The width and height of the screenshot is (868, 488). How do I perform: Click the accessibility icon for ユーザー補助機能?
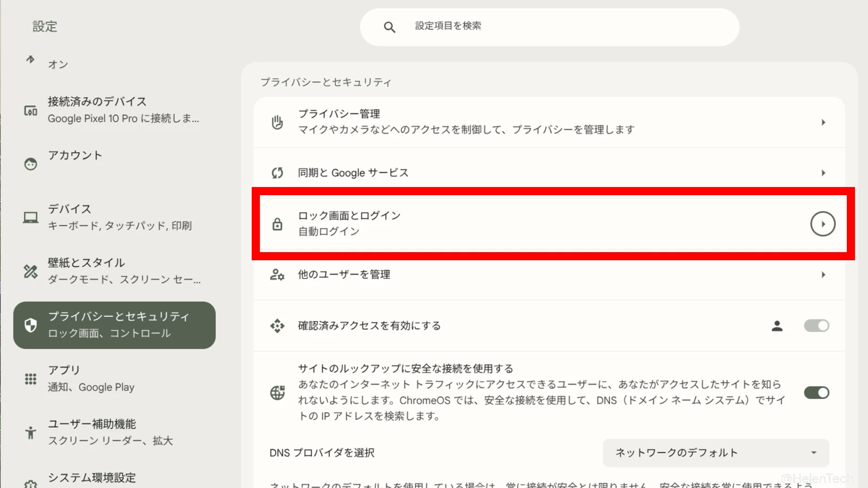(x=31, y=432)
